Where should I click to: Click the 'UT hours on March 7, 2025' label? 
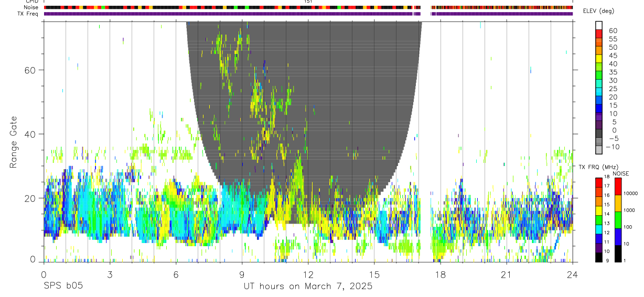pyautogui.click(x=308, y=287)
